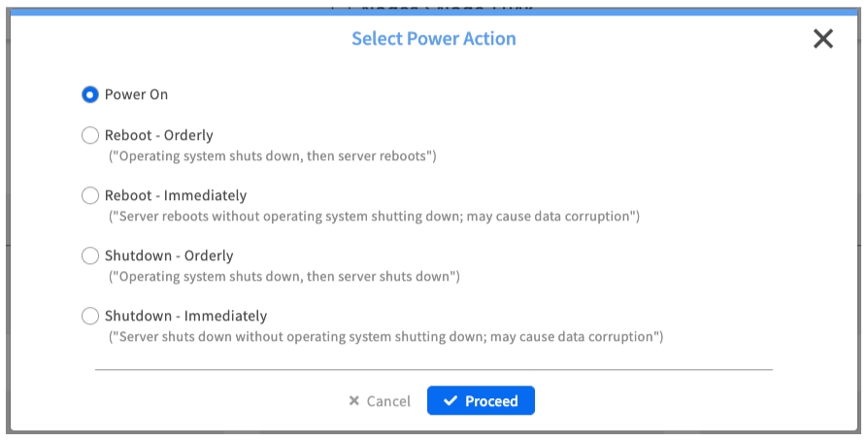Screen dimensions: 868x441
Task: Click the checkmark icon in Proceed
Action: [x=450, y=401]
